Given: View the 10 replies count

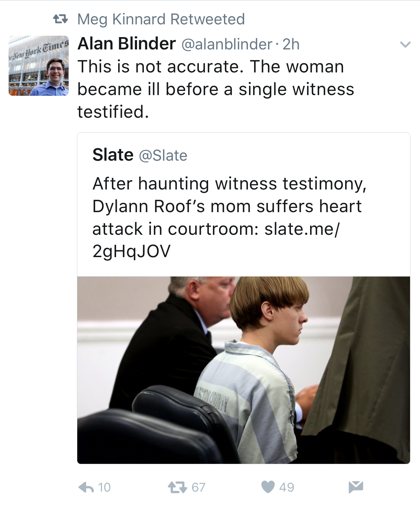Looking at the screenshot, I should (104, 487).
